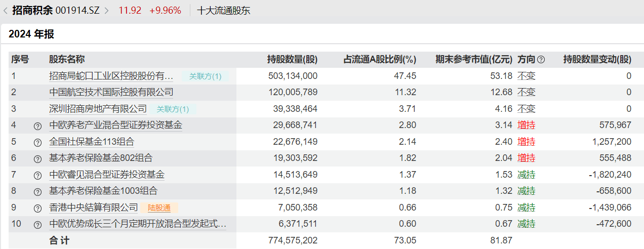
Task: Click the 期末参考市值(亿元) column header
Action: (x=474, y=59)
